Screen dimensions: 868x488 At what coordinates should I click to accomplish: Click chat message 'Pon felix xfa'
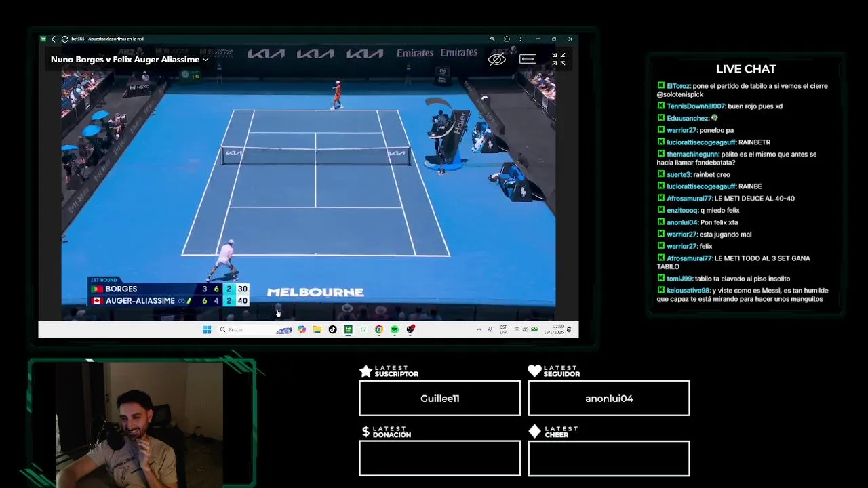click(x=719, y=222)
